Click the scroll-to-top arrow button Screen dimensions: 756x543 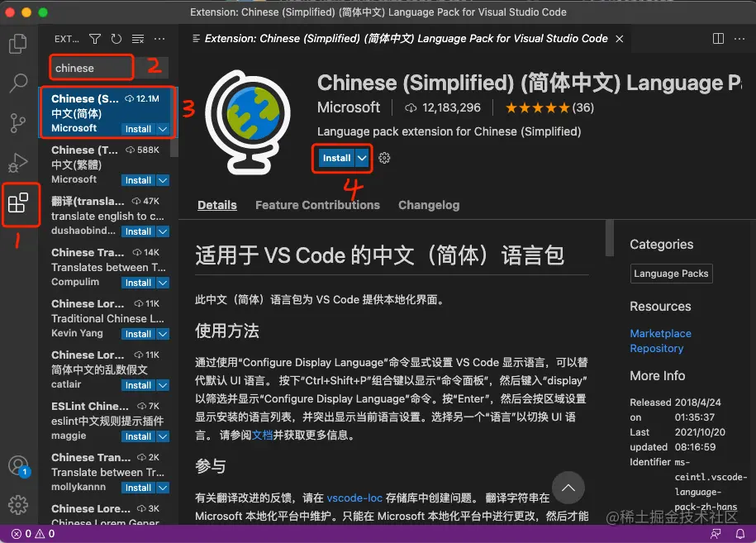coord(568,488)
